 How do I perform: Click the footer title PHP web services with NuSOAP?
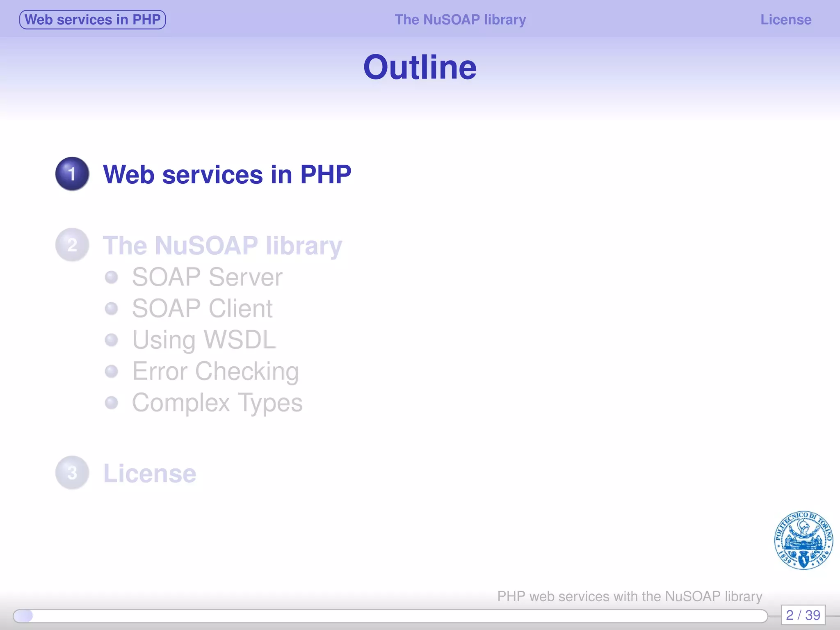coord(630,596)
